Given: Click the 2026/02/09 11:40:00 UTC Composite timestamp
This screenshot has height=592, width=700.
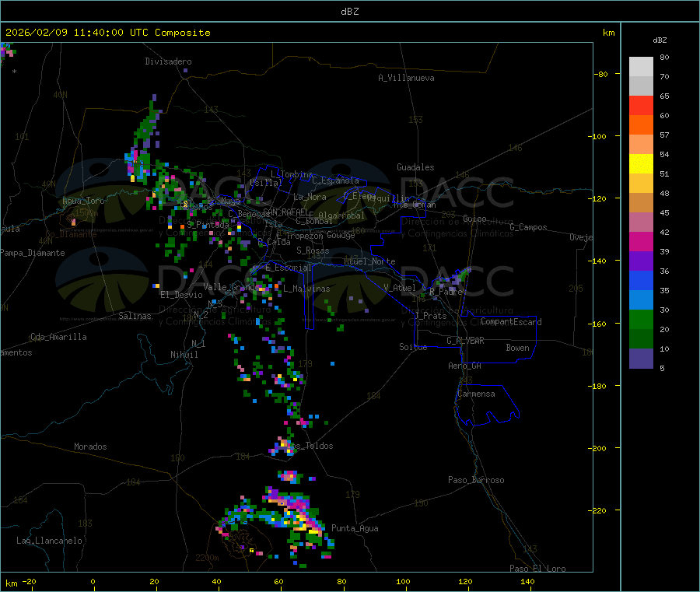Looking at the screenshot, I should [107, 33].
